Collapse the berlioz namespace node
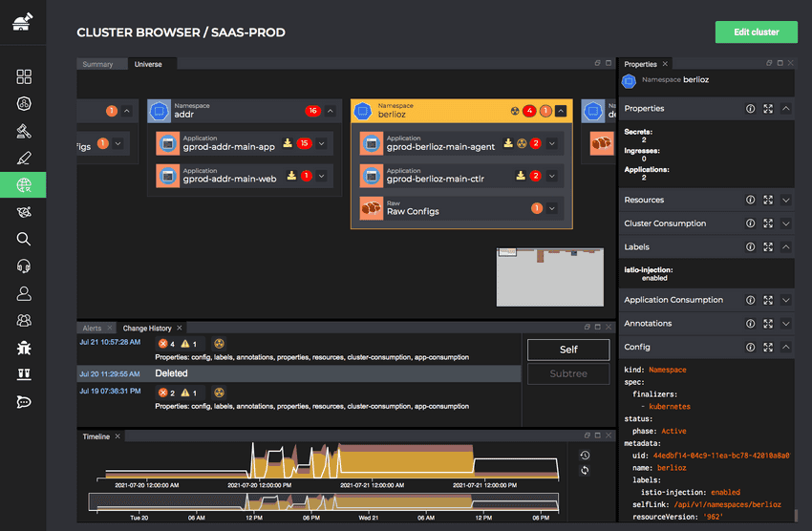812x531 pixels. (561, 111)
